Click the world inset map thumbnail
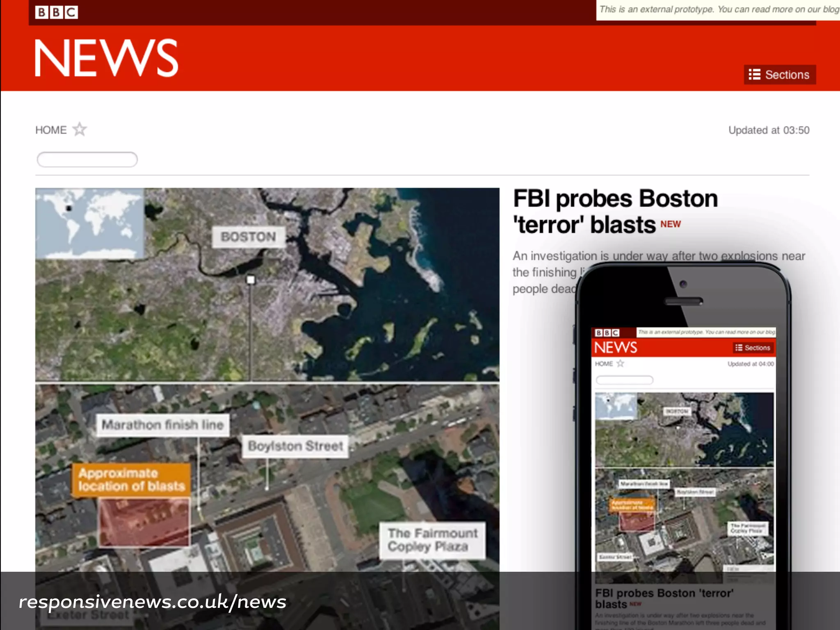840x630 pixels. click(x=90, y=223)
